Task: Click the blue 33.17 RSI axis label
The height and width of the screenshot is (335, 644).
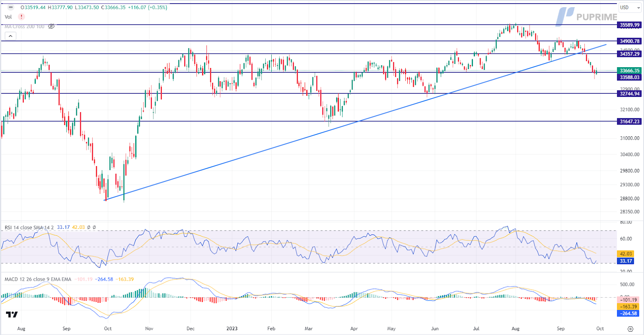Action: tap(625, 261)
